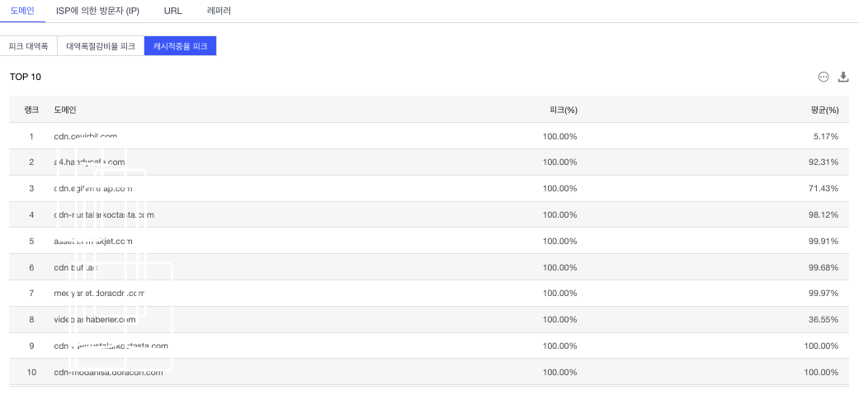868x409 pixels.
Task: Select the 피크 대역폭 view button
Action: pos(29,46)
